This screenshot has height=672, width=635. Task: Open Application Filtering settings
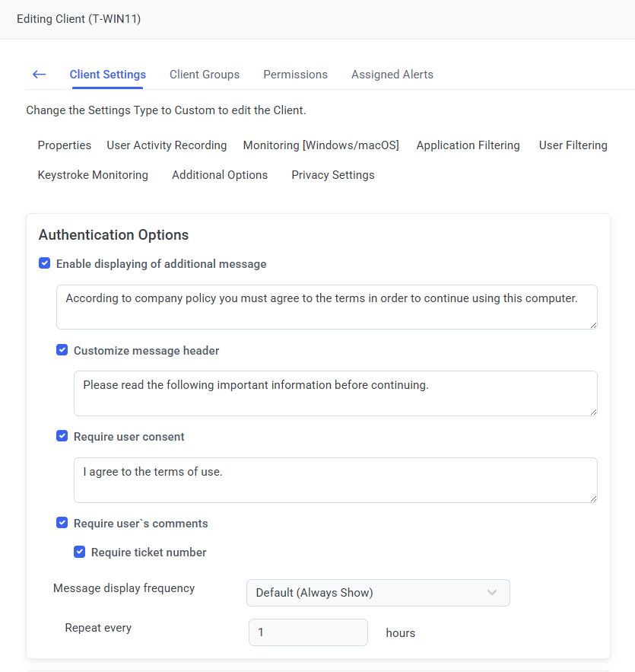click(x=468, y=145)
